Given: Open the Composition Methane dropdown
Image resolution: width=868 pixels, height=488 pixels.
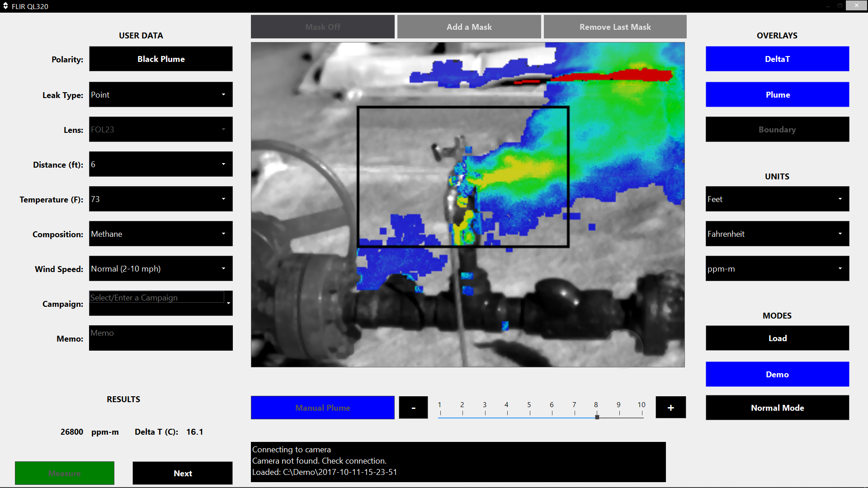Looking at the screenshot, I should (161, 234).
